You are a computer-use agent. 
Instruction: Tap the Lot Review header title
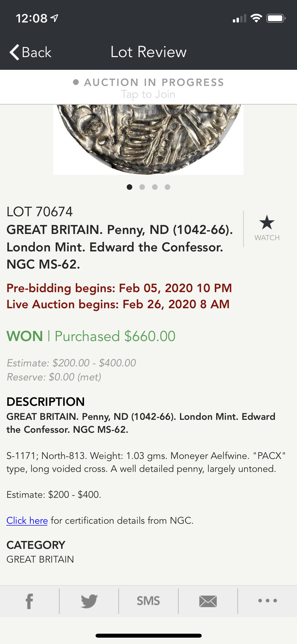[148, 52]
